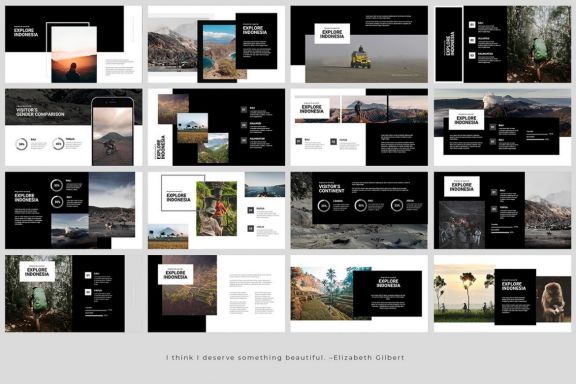
Task: Select the slide with sunset silhouette photo
Action: pyautogui.click(x=73, y=44)
